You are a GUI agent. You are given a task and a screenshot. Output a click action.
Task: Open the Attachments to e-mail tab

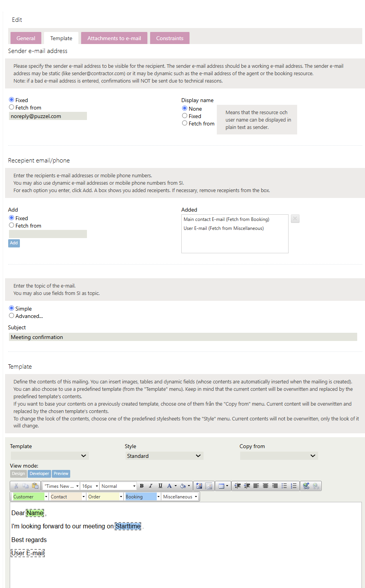(x=114, y=38)
